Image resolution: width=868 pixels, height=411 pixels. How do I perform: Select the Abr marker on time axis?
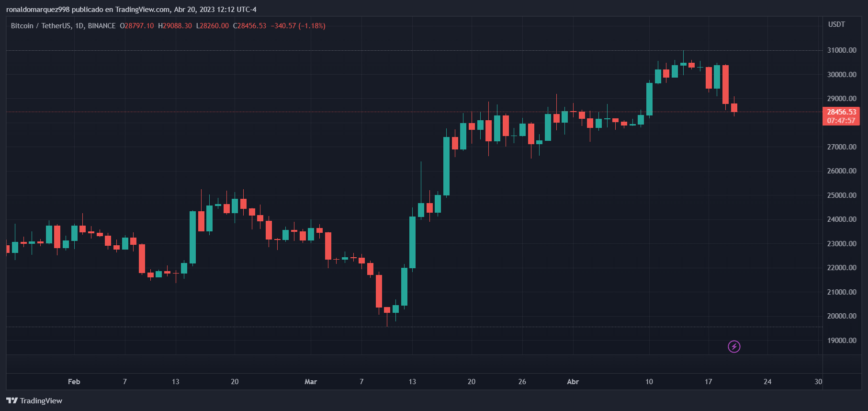pyautogui.click(x=573, y=382)
